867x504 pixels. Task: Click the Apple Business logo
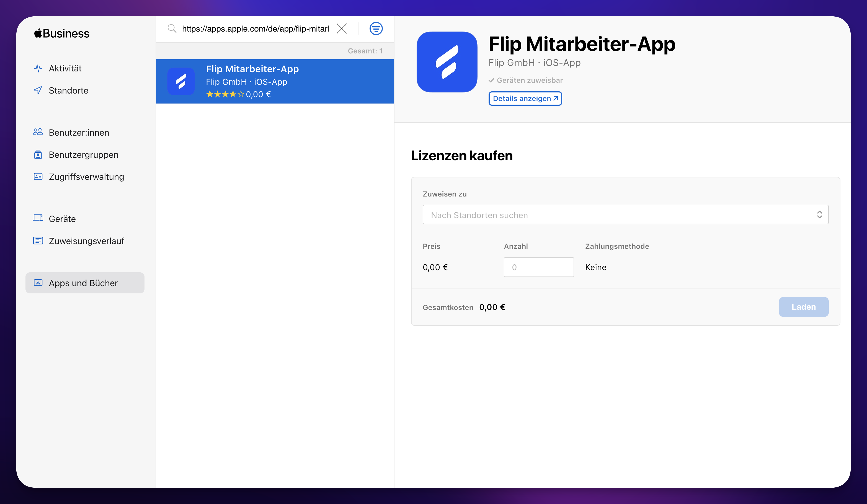pos(61,33)
